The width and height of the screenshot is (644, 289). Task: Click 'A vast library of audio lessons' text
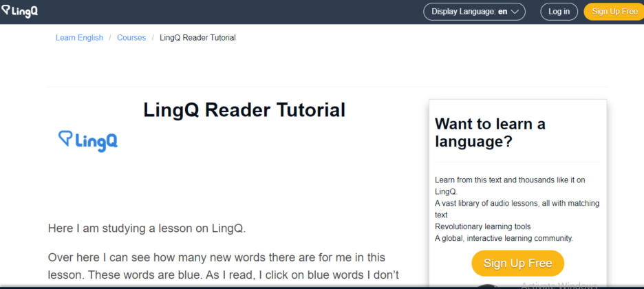517,209
